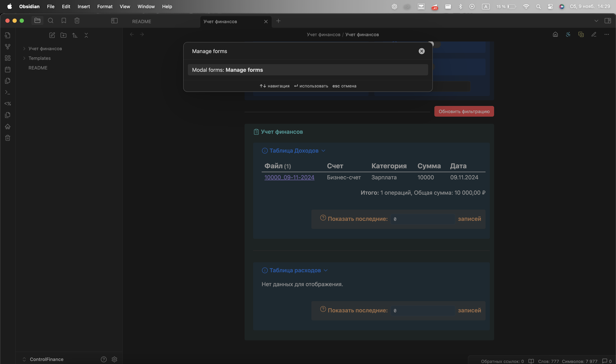Open the 10000_09-11-2024 file link
This screenshot has height=364, width=616.
(x=289, y=177)
